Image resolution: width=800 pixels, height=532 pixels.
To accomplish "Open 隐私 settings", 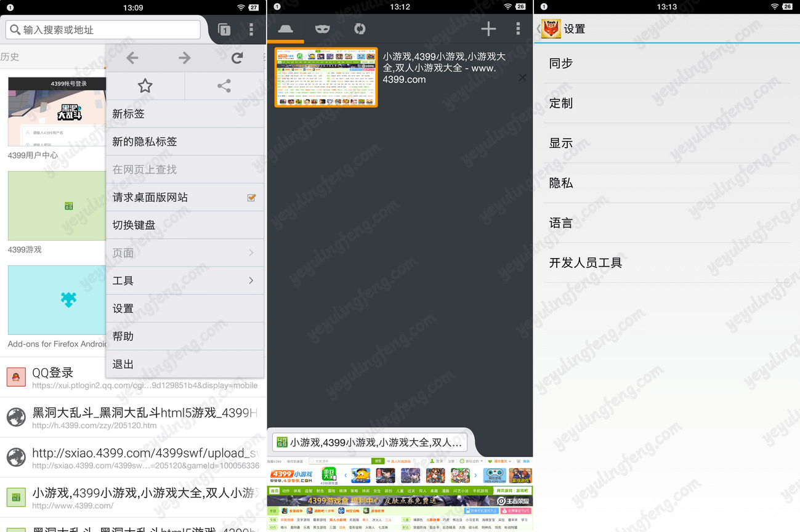I will pos(666,183).
